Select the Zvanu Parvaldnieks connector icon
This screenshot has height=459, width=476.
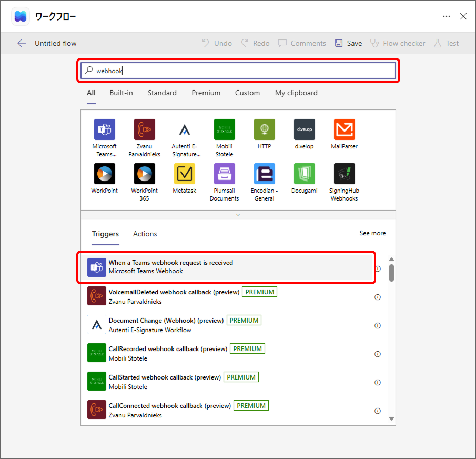[145, 129]
